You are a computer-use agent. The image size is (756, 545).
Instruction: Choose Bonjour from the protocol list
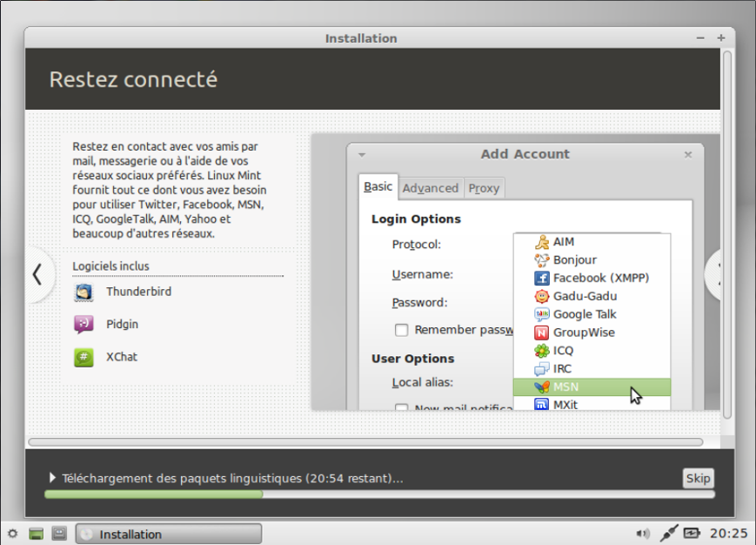coord(592,260)
